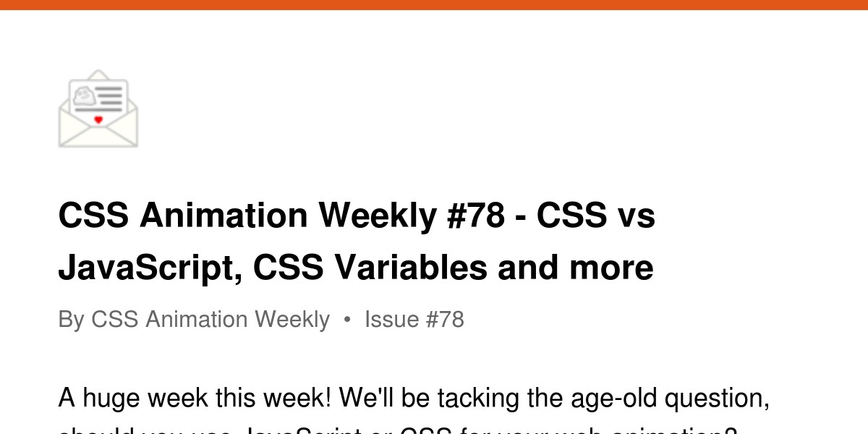Click the word 'JavaScript' in the headline
Image resolution: width=868 pixels, height=434 pixels.
pyautogui.click(x=150, y=268)
